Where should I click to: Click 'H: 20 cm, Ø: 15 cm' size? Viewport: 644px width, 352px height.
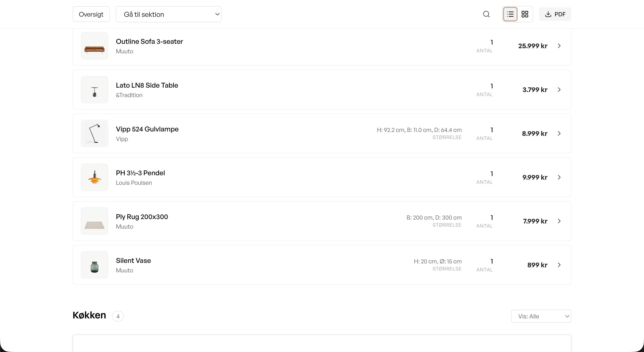click(438, 261)
